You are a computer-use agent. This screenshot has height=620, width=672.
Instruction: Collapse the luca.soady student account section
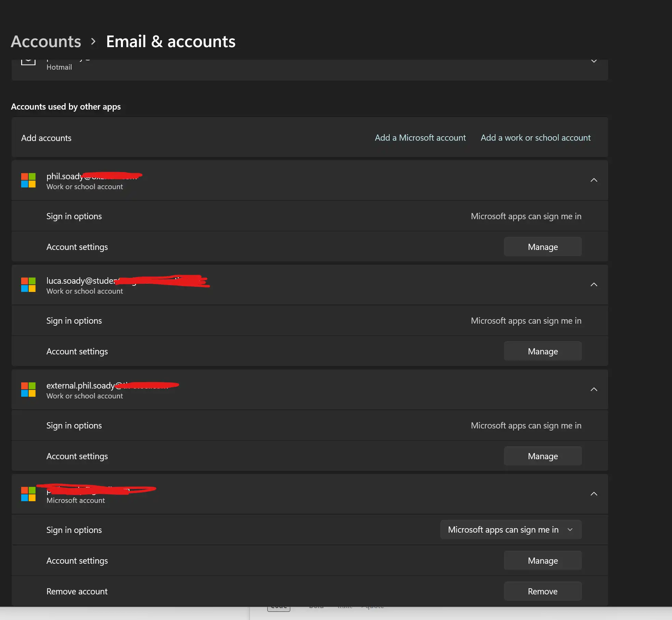tap(594, 285)
